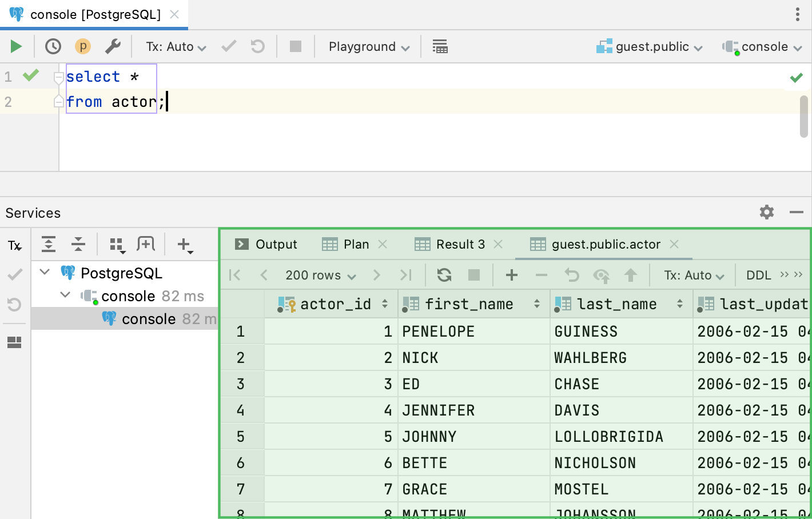Add service with plus icon in Services toolbar
The height and width of the screenshot is (519, 812).
pos(185,245)
